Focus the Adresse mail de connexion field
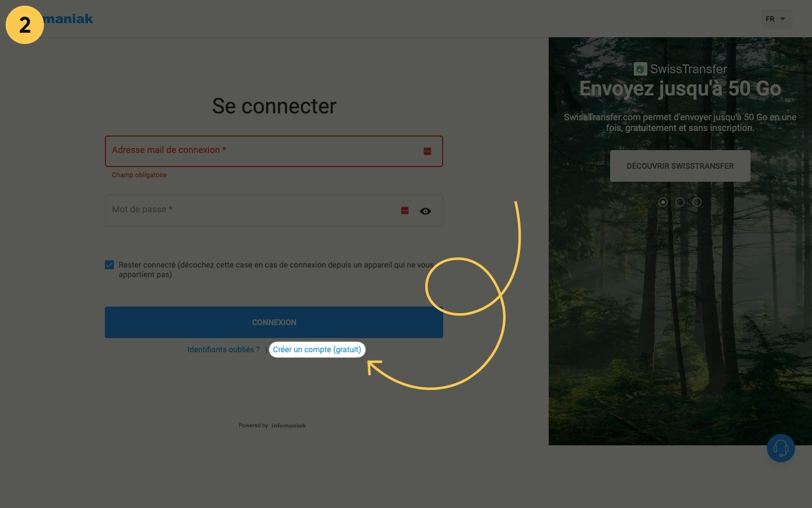812x508 pixels. tap(274, 151)
